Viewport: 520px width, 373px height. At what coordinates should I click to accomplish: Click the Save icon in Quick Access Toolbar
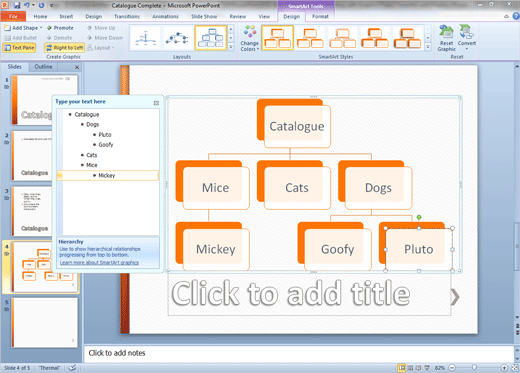17,5
